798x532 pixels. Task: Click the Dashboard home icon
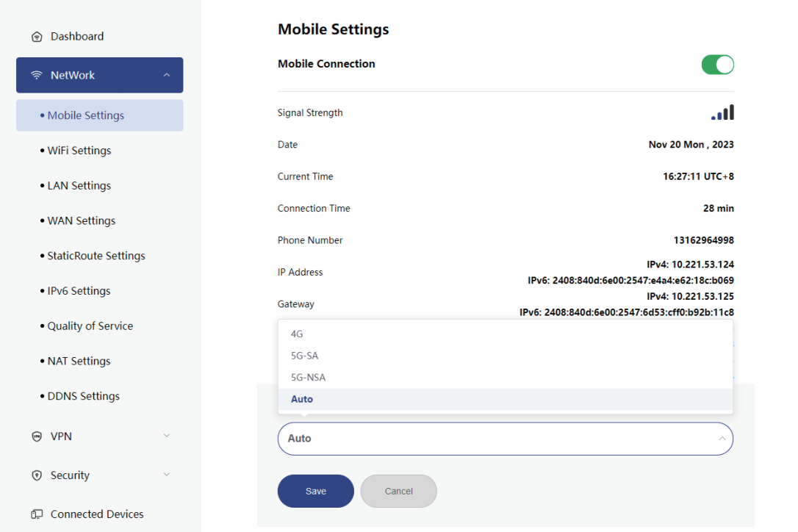(x=37, y=37)
